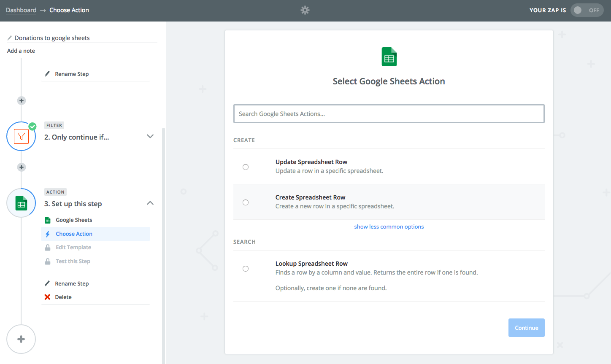
Task: Click the Google Sheets logo above the title
Action: (x=389, y=57)
